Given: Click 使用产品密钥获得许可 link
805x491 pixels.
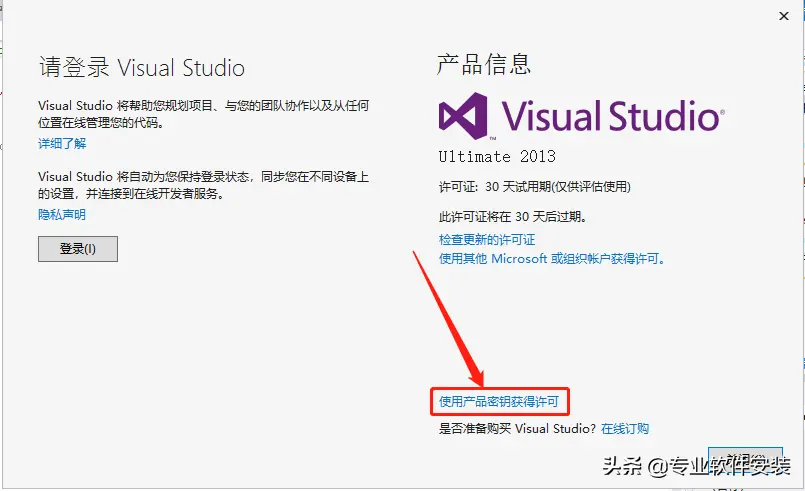Looking at the screenshot, I should coord(499,401).
